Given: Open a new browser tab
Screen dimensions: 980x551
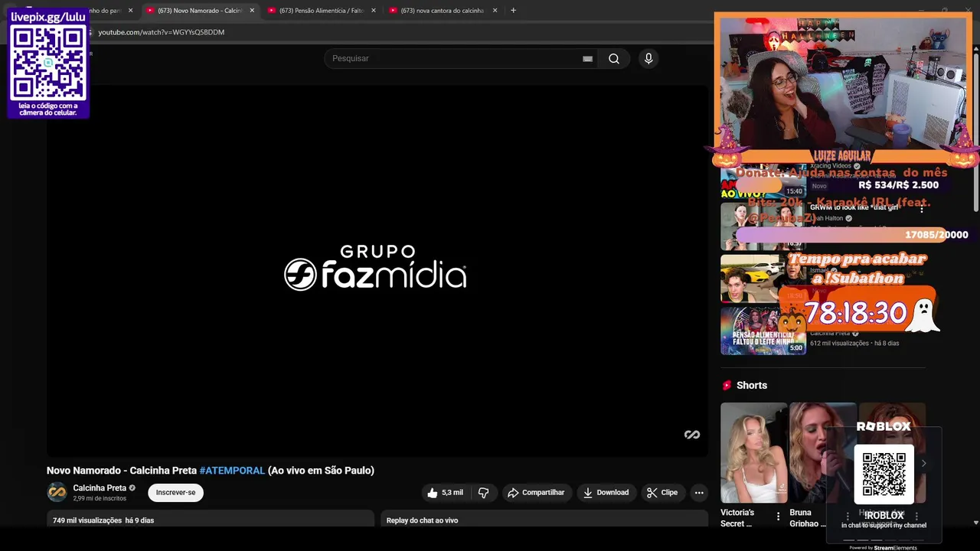Looking at the screenshot, I should click(513, 11).
